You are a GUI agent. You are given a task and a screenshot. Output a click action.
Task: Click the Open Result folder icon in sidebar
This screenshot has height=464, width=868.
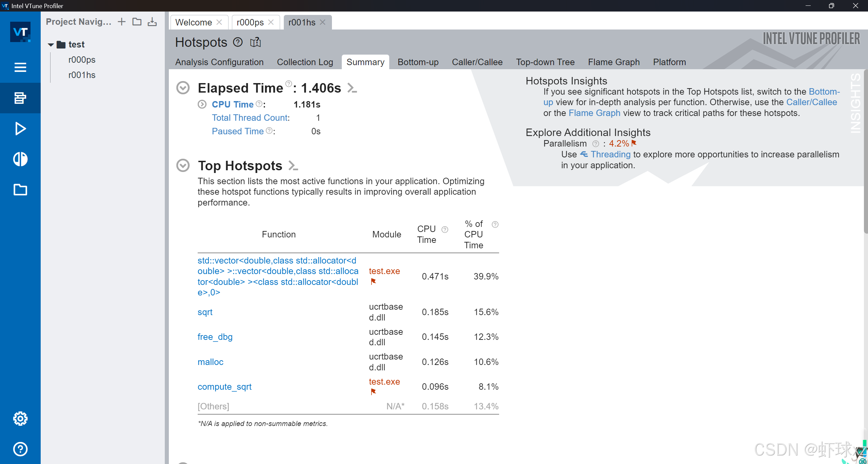coord(20,190)
